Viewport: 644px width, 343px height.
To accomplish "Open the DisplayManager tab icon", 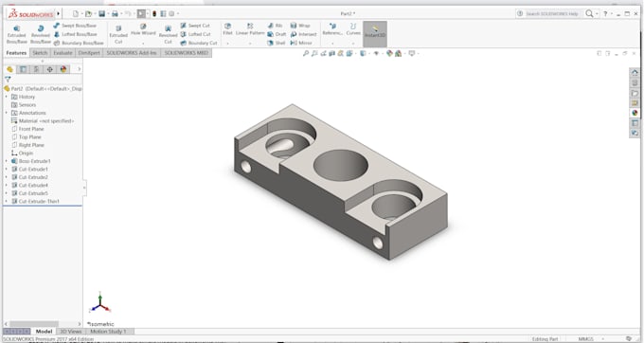I will coord(63,69).
